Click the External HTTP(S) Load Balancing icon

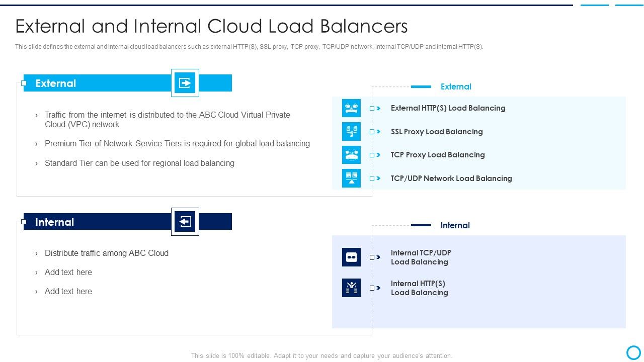[x=351, y=108]
